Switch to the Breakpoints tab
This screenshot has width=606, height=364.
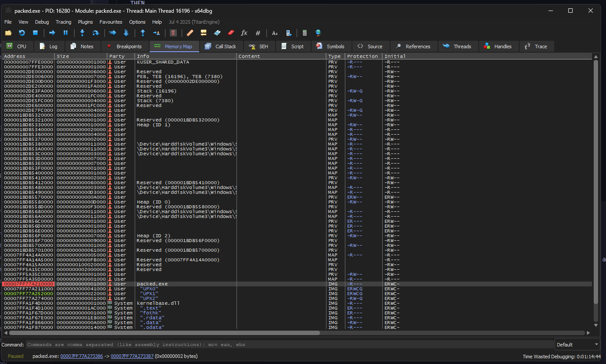pos(125,46)
